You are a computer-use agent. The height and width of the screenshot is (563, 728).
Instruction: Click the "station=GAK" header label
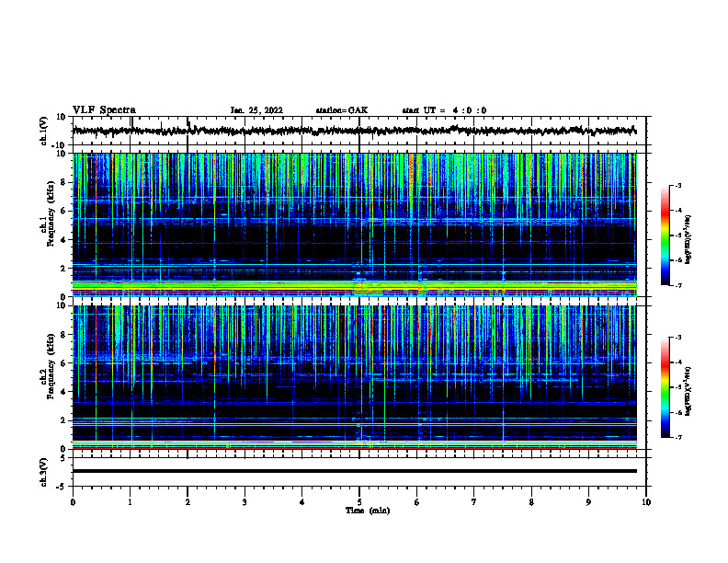coord(342,110)
